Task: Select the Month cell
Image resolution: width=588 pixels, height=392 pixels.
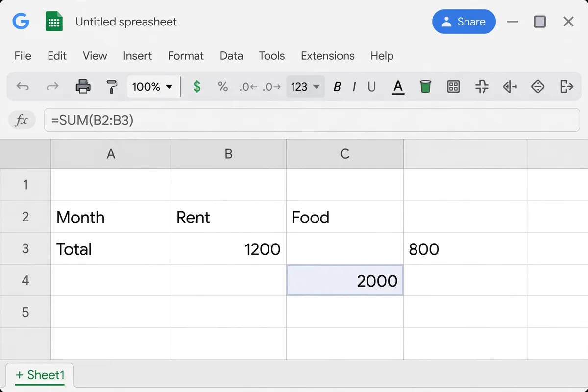Action: 111,217
